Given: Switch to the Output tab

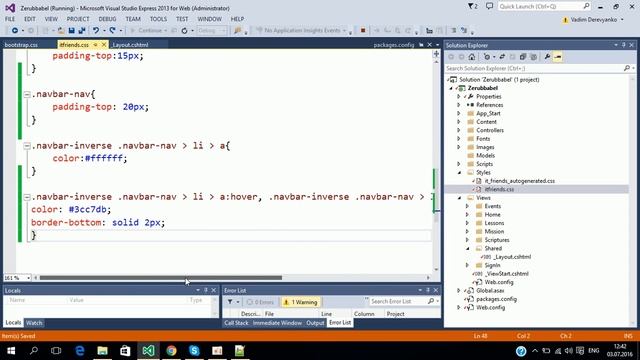Looking at the screenshot, I should point(315,323).
